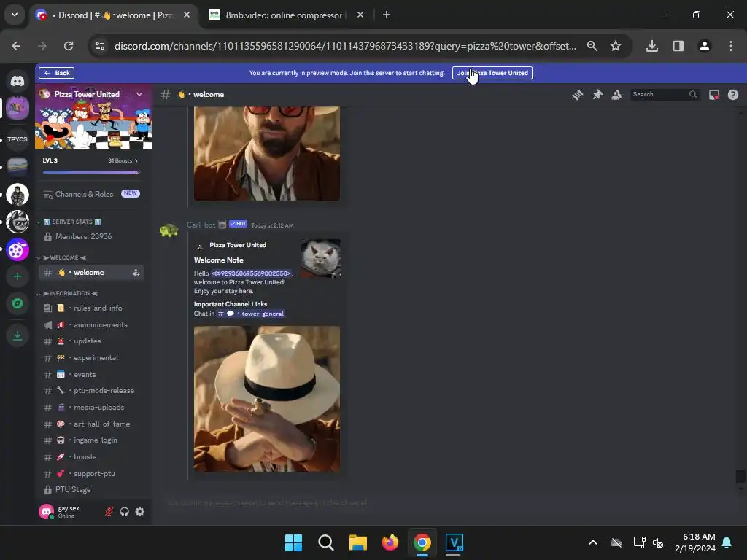This screenshot has height=560, width=747.
Task: Open Chrome side panel icon
Action: [x=678, y=46]
